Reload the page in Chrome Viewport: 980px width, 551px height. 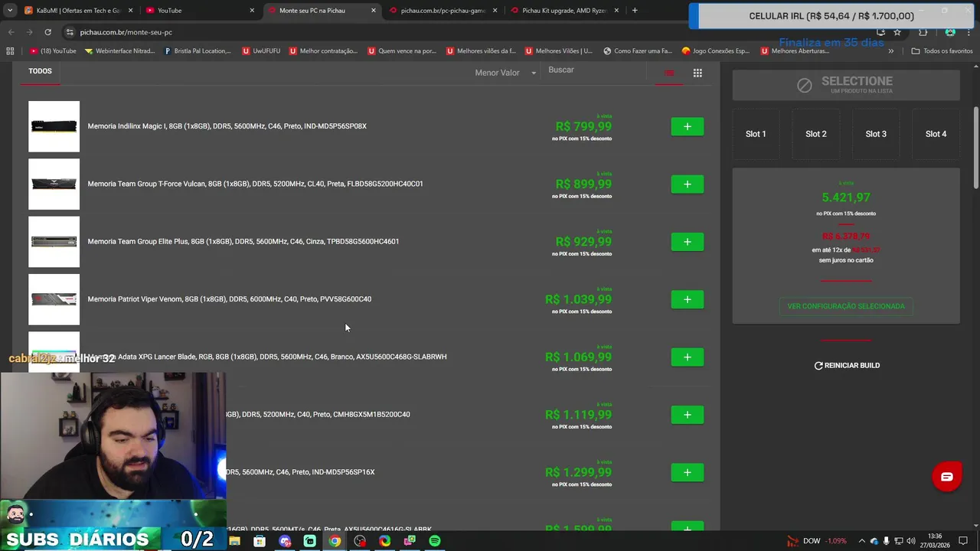pos(47,32)
